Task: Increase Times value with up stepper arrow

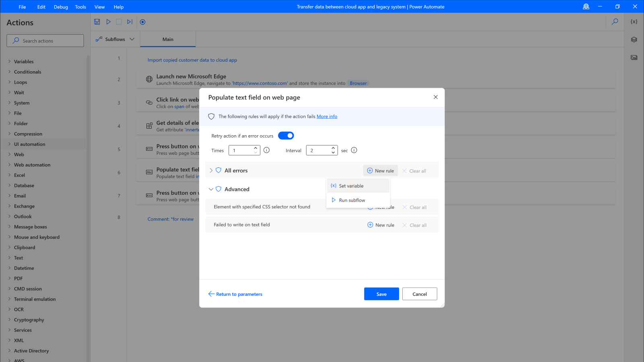Action: 255,148
